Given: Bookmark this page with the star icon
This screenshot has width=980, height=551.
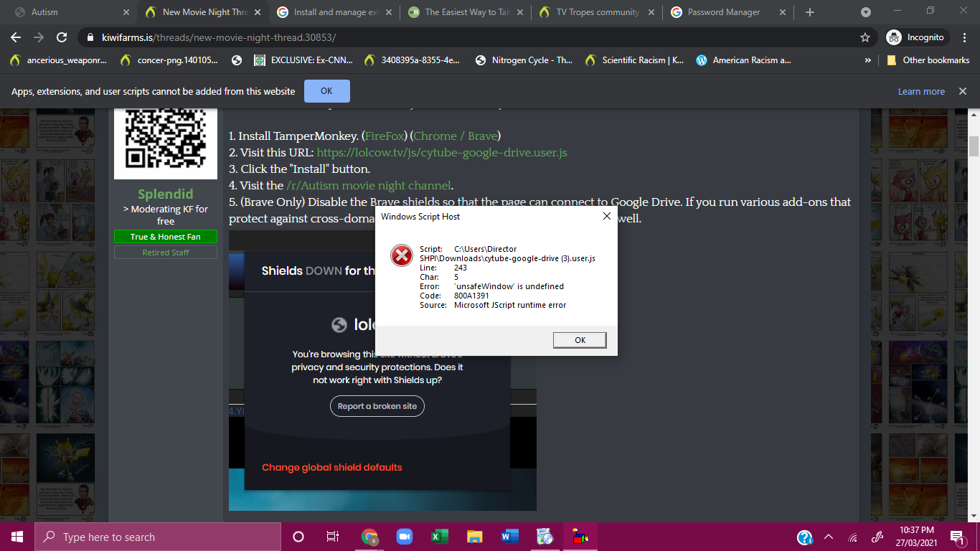Looking at the screenshot, I should (x=865, y=37).
